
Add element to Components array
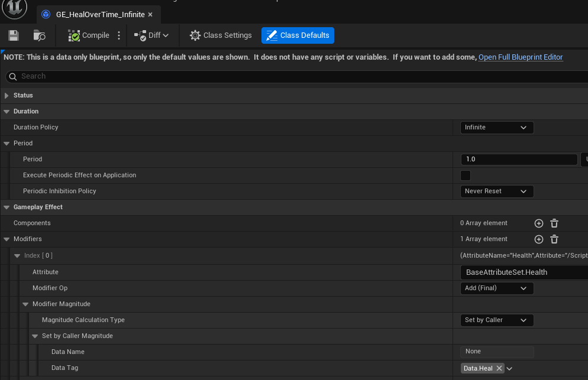(538, 223)
